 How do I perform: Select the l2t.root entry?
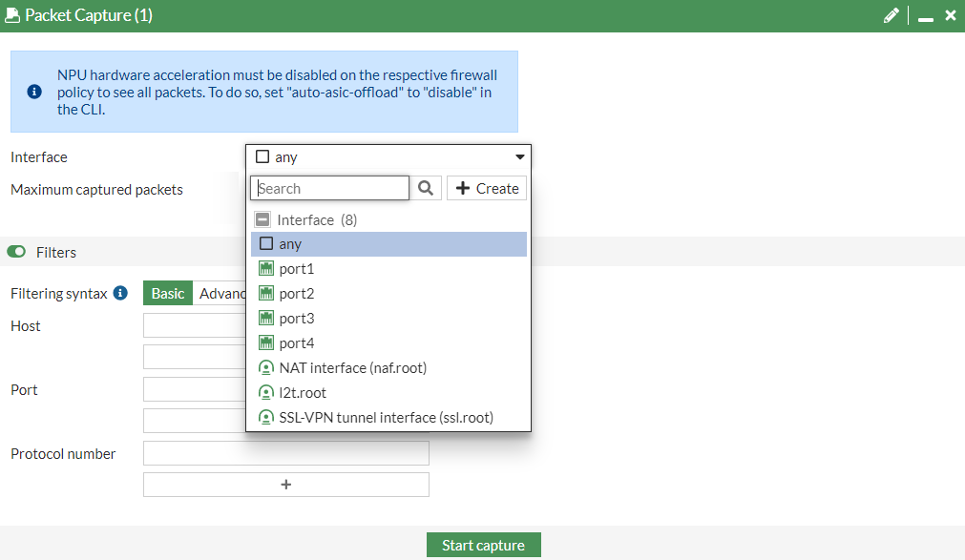coord(388,392)
